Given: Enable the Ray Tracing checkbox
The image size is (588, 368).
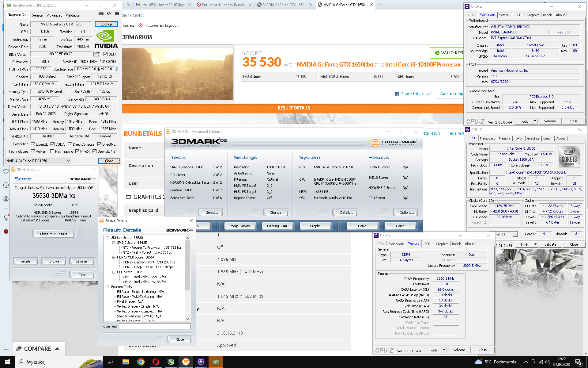Looking at the screenshot, I should pyautogui.click(x=52, y=151).
